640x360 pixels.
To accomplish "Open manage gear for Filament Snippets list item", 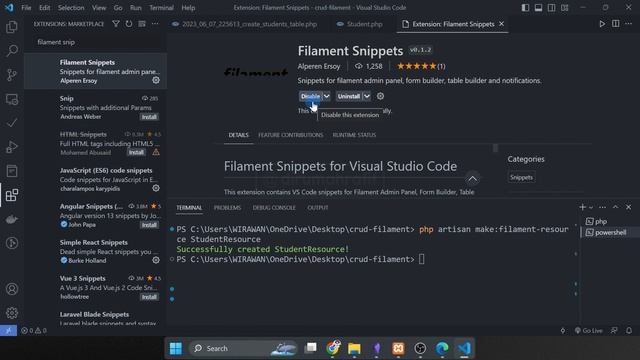I will [156, 80].
